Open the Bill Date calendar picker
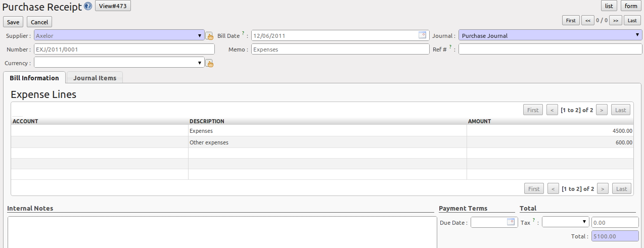The height and width of the screenshot is (248, 644). coord(423,35)
